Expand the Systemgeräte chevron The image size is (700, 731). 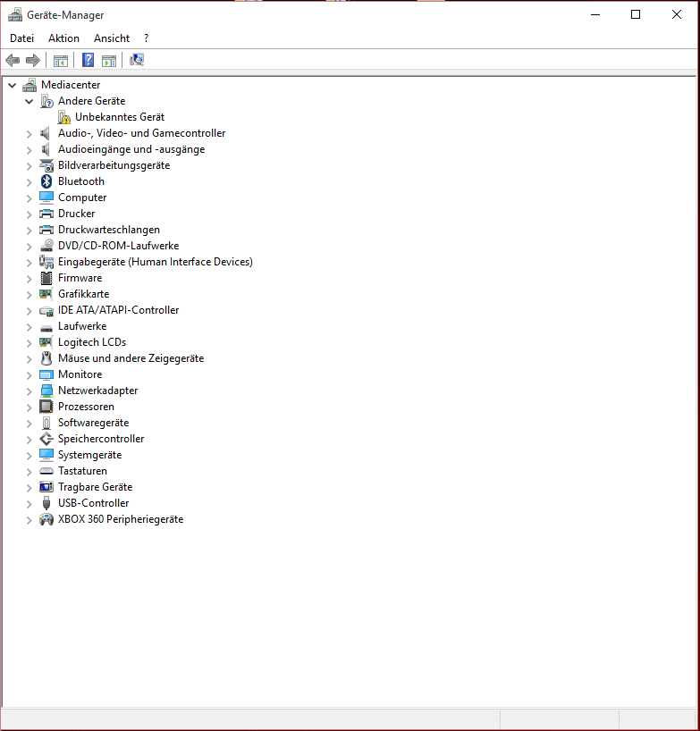point(30,456)
